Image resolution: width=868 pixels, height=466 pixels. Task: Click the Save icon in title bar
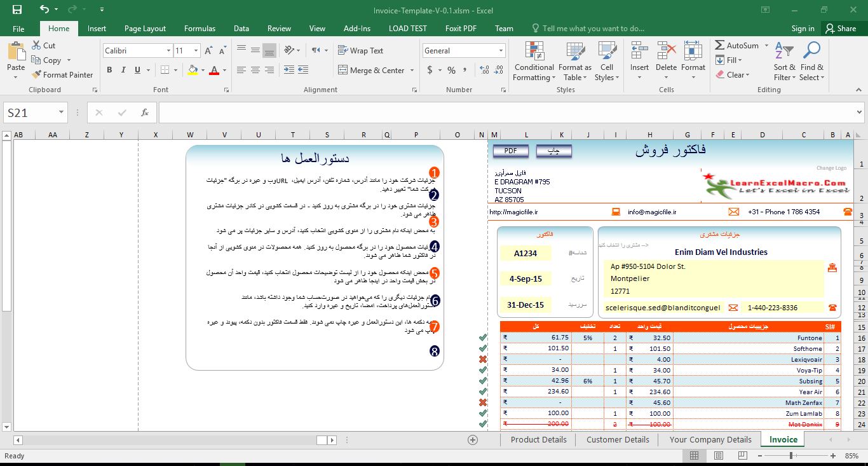(17, 10)
